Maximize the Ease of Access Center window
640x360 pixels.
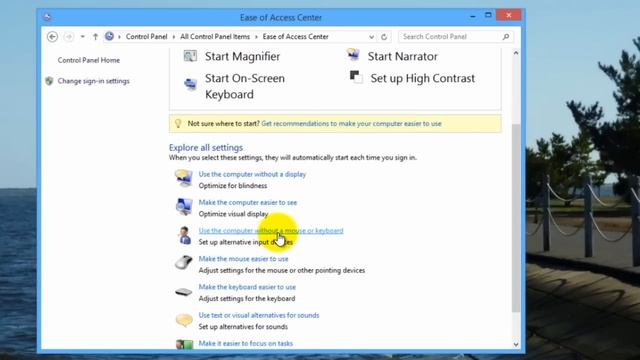coord(488,15)
